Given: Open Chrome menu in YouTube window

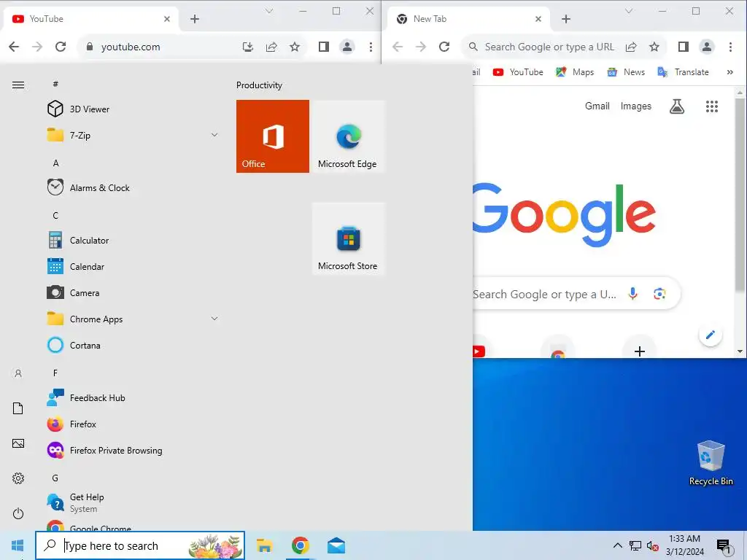Looking at the screenshot, I should [371, 47].
